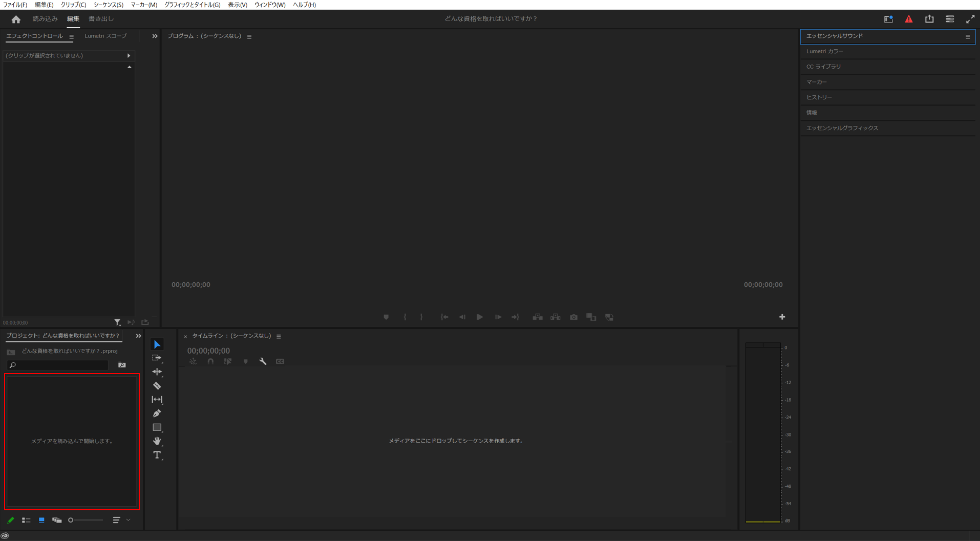Expand hidden Project panel tabs
The width and height of the screenshot is (980, 541).
(138, 336)
